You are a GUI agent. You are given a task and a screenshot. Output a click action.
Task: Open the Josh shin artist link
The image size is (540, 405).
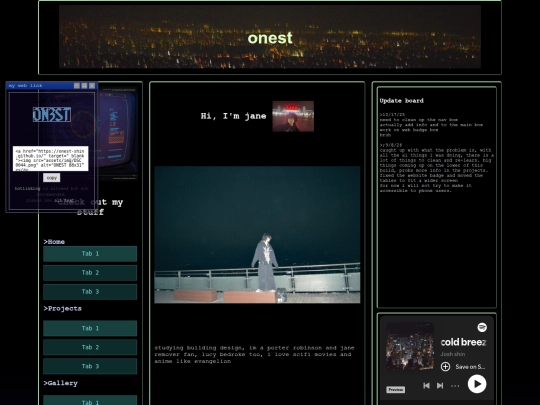tap(453, 354)
